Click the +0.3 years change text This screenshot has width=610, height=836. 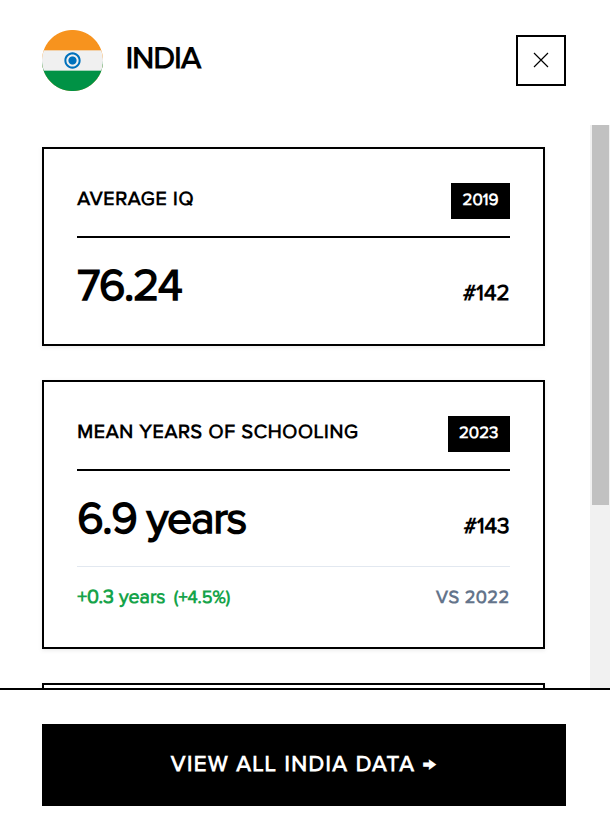point(121,597)
